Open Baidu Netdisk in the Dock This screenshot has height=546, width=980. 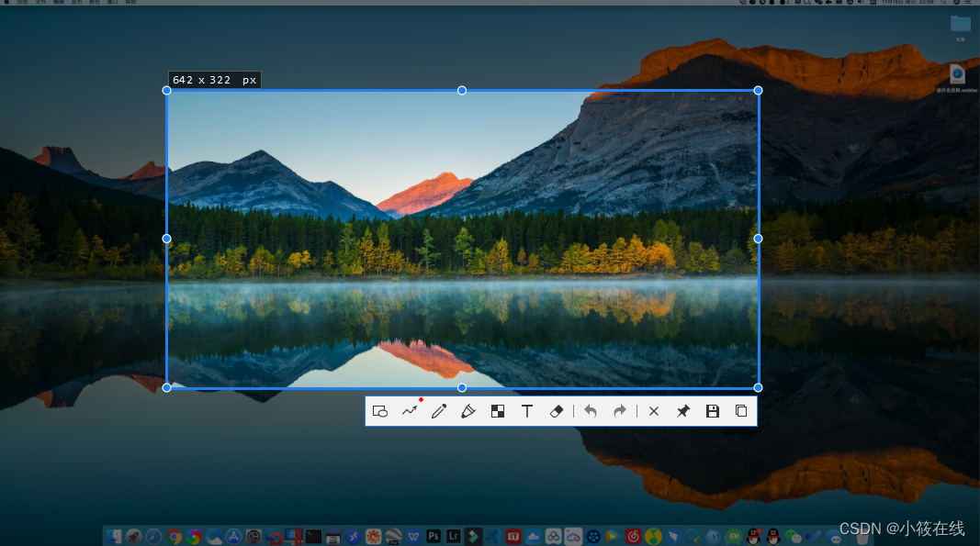click(553, 536)
